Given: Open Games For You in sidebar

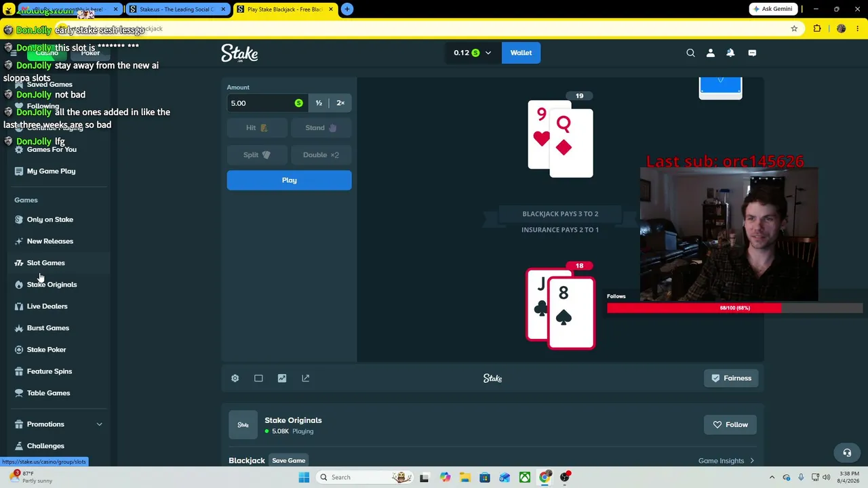Looking at the screenshot, I should [x=52, y=150].
